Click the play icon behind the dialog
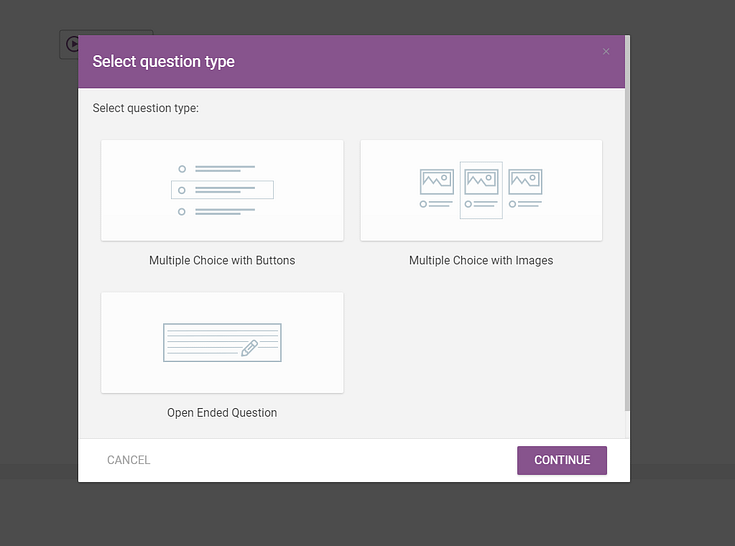Image resolution: width=735 pixels, height=546 pixels. click(x=71, y=44)
